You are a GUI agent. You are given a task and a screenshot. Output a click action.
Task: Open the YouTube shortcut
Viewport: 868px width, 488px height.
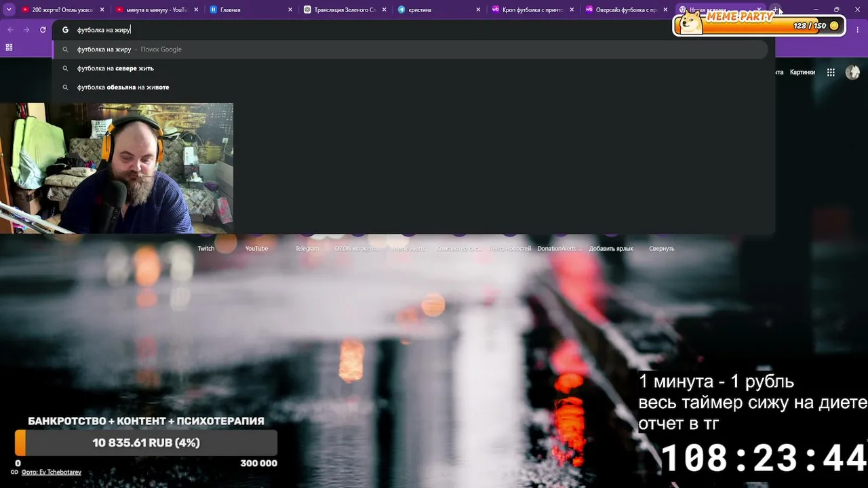point(256,248)
